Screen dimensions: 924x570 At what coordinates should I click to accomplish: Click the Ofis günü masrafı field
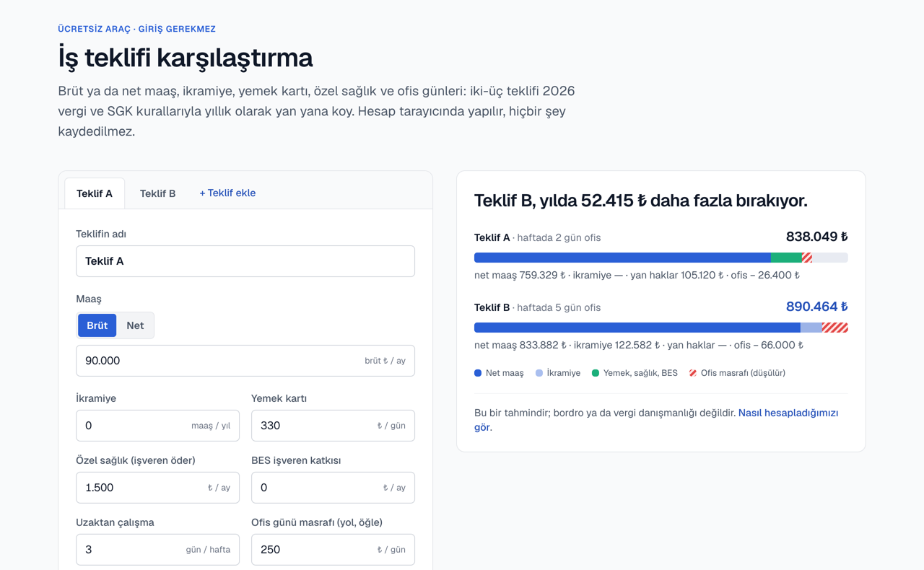[x=333, y=550]
